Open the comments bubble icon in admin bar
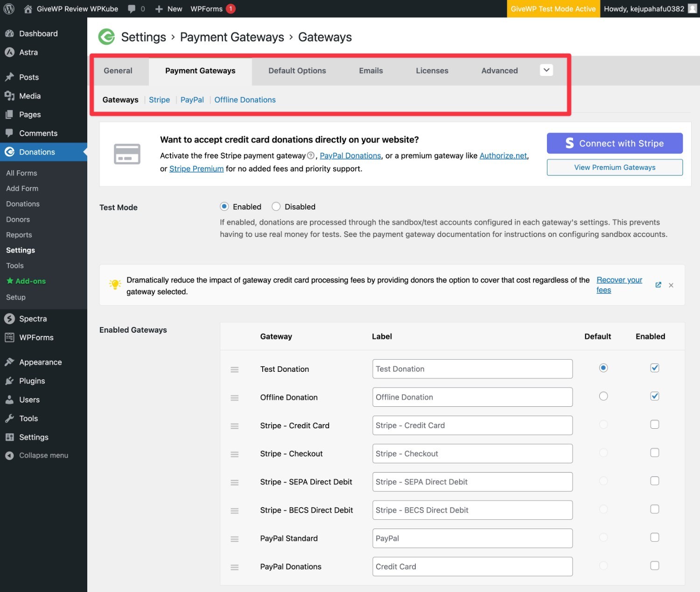Screen dimensions: 700x592 pyautogui.click(x=132, y=9)
